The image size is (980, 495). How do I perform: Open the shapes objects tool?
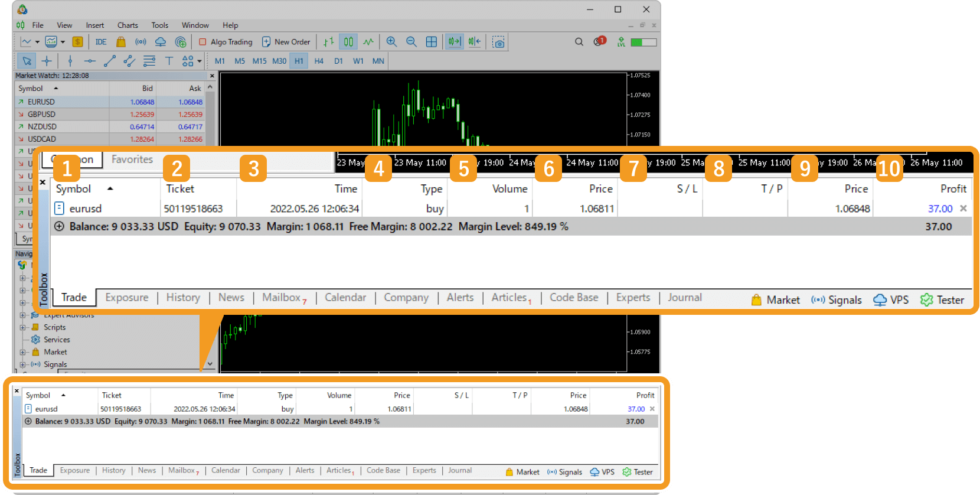click(x=188, y=61)
